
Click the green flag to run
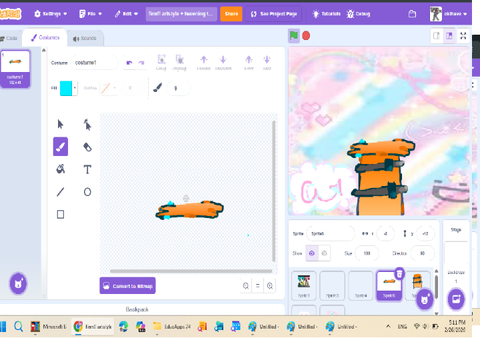click(294, 35)
